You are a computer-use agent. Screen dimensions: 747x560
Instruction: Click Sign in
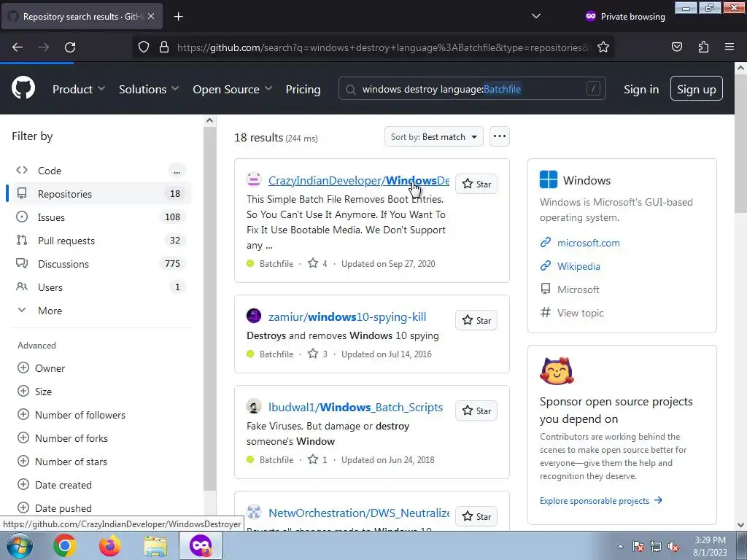(641, 89)
